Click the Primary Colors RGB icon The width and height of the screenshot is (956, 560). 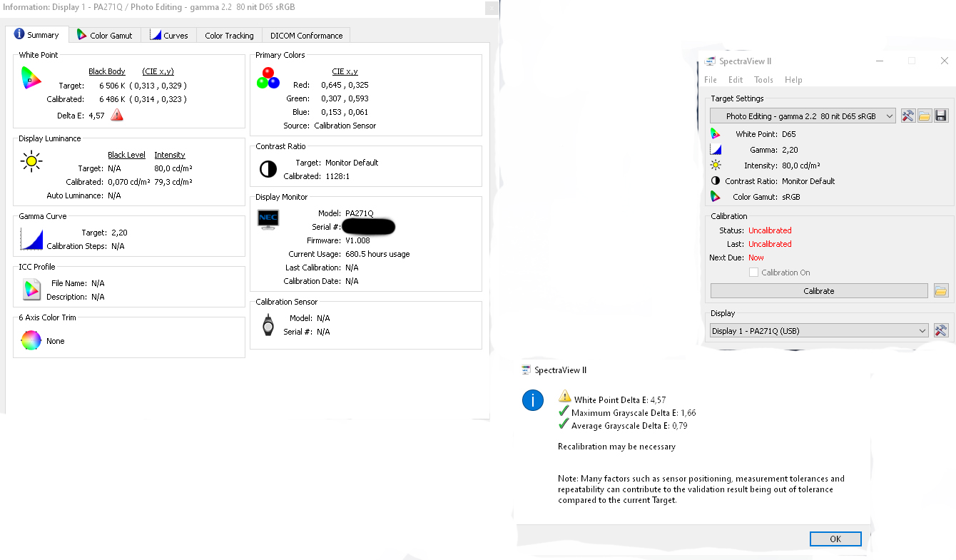click(268, 78)
